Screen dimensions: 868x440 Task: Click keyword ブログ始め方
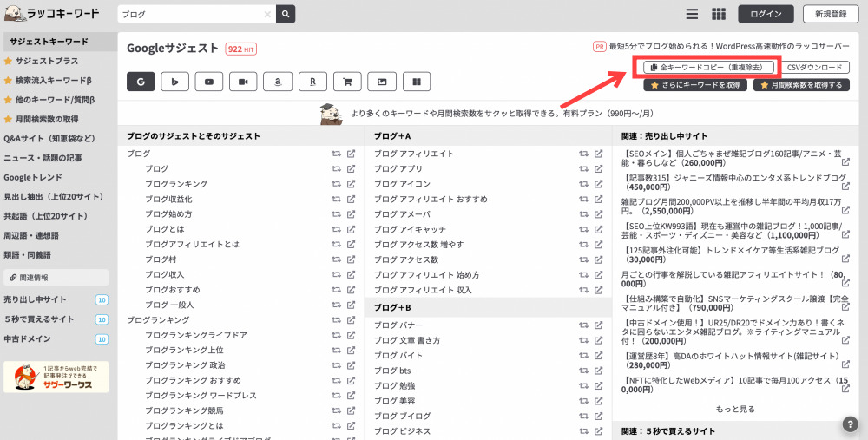(x=169, y=214)
